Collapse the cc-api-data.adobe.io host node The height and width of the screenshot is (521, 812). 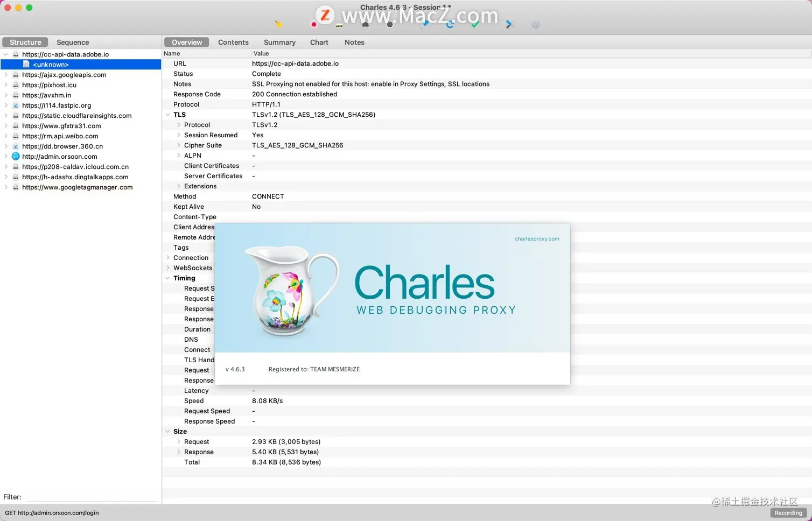click(x=6, y=54)
